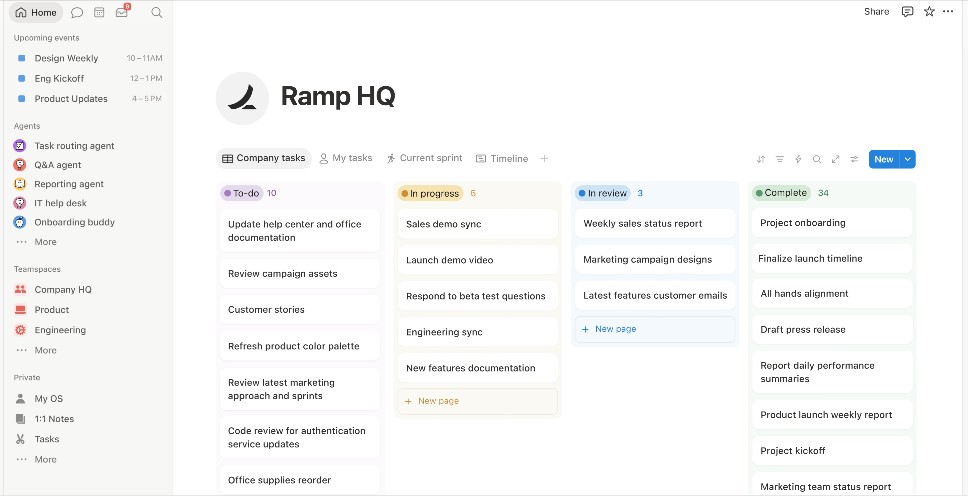
Task: Click the expand full-page arrows icon
Action: coord(835,159)
